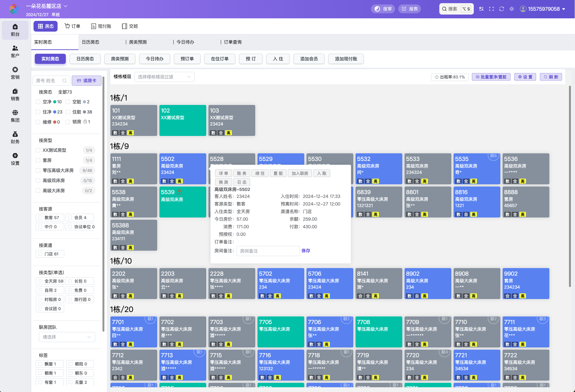Click the 联6 badge on room 5535

(x=493, y=156)
